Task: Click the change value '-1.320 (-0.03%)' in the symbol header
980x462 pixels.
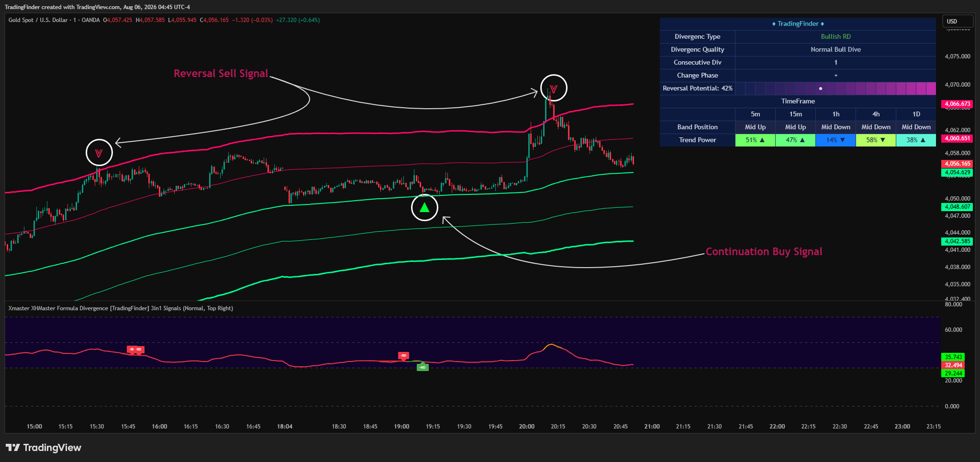Action: [252, 20]
